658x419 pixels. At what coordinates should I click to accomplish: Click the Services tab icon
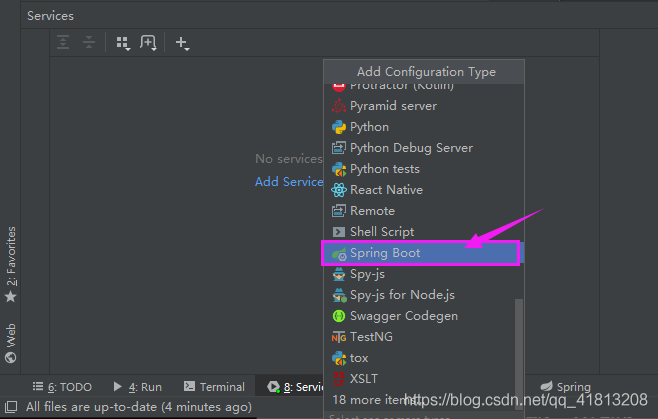click(x=274, y=387)
